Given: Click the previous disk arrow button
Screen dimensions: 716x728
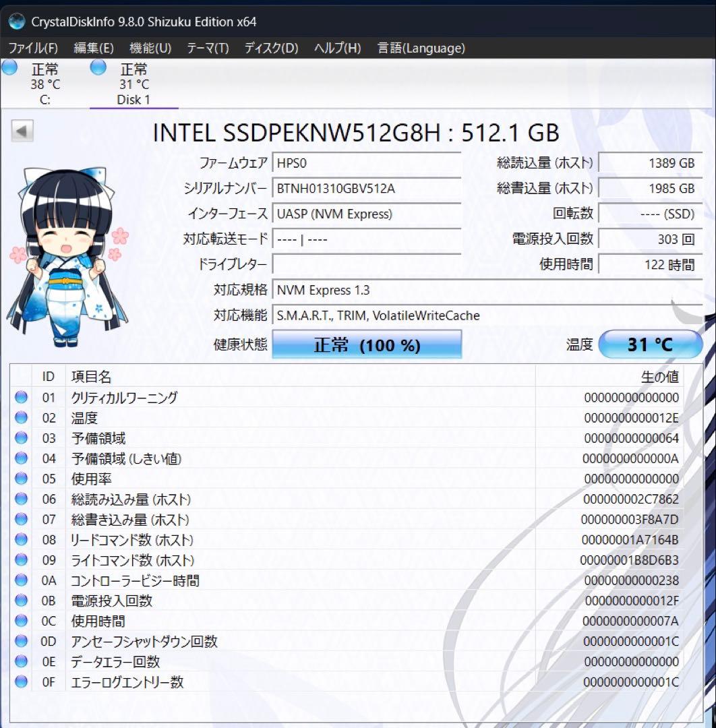Looking at the screenshot, I should (x=22, y=131).
